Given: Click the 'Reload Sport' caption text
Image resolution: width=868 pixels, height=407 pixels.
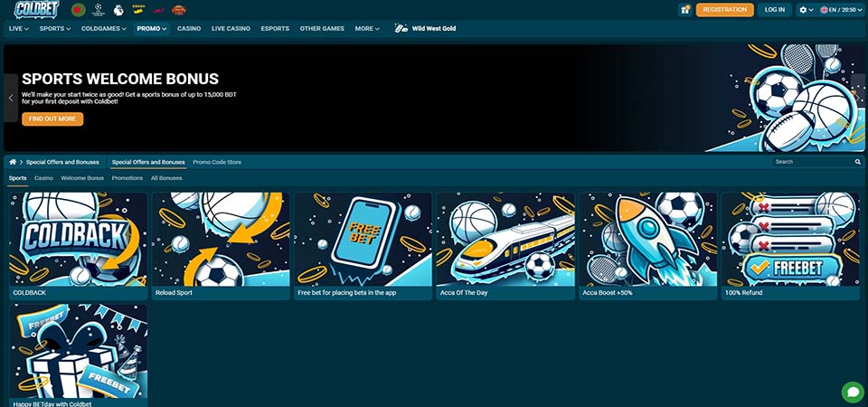Looking at the screenshot, I should (174, 292).
